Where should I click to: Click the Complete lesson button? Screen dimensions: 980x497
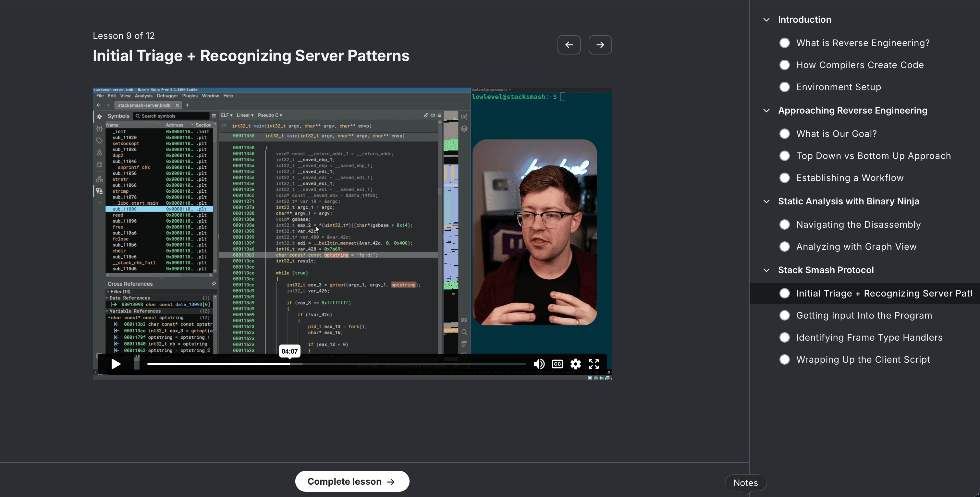click(352, 481)
